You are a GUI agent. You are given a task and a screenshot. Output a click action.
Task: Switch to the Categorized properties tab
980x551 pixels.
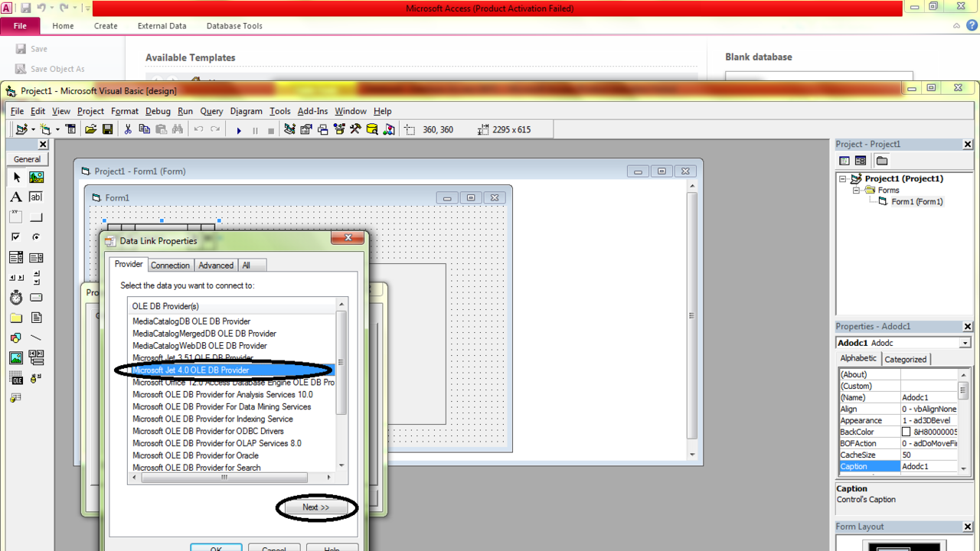click(x=906, y=359)
